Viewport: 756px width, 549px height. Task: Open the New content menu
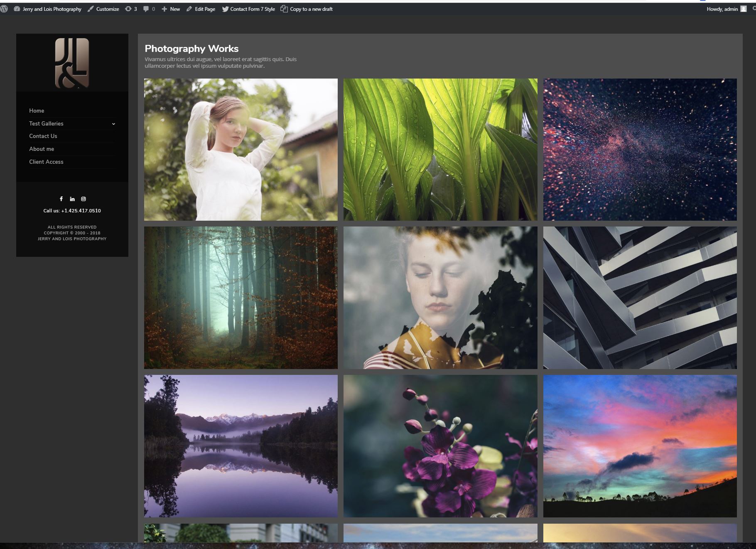(x=171, y=9)
